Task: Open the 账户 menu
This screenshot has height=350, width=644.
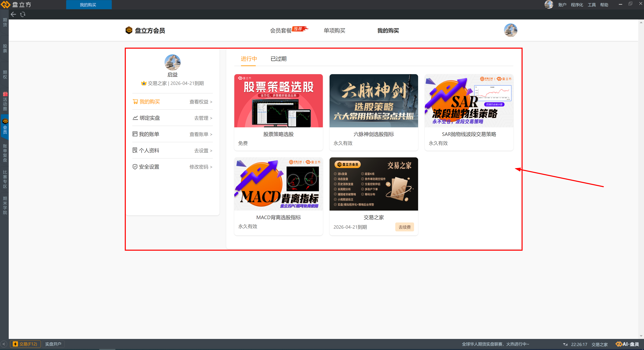Action: tap(562, 5)
